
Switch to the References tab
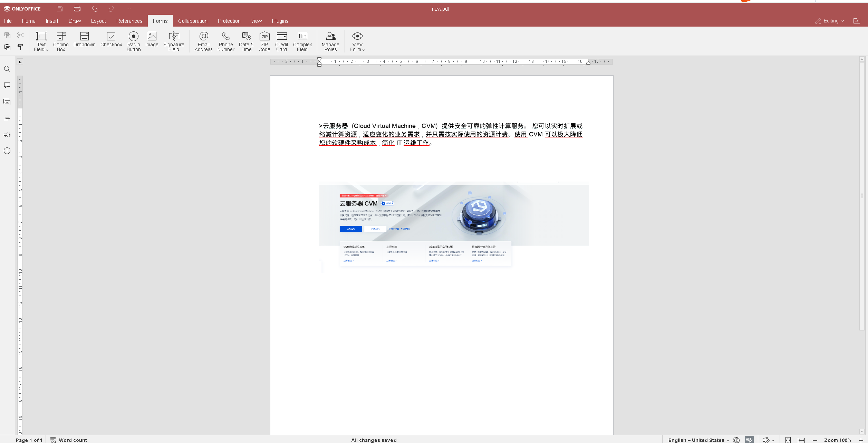point(129,21)
